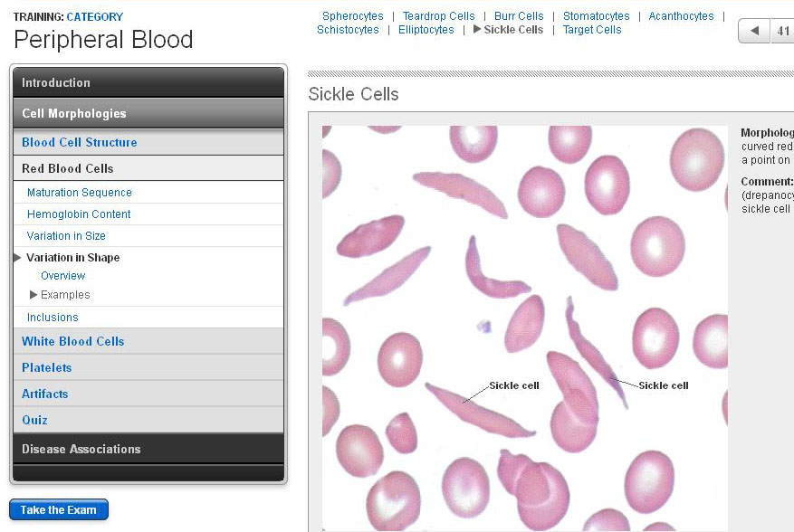794x532 pixels.
Task: Go to White Blood Cells section
Action: point(73,341)
